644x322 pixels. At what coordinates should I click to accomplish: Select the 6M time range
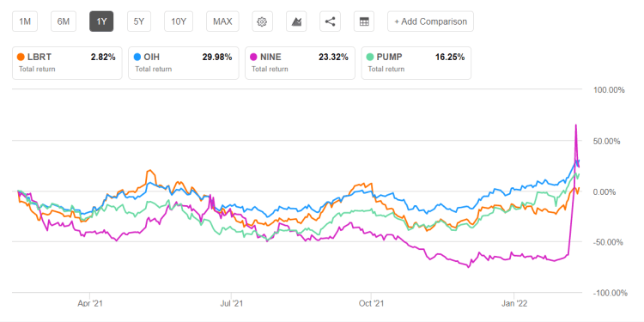(x=64, y=21)
